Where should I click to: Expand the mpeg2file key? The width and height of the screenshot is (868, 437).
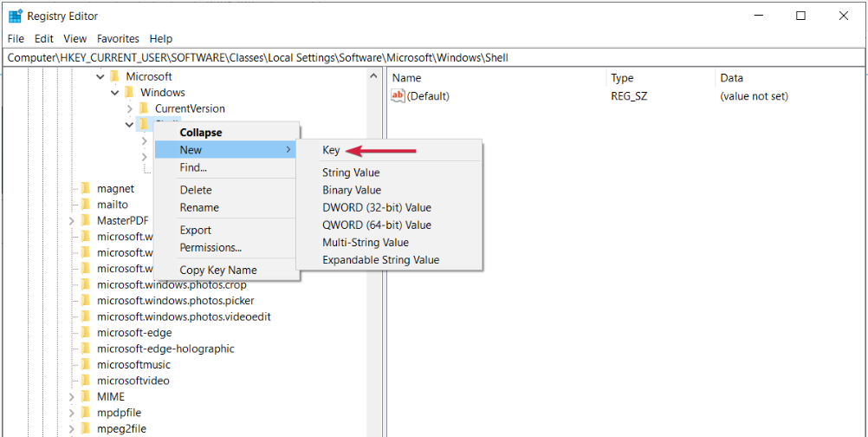click(71, 429)
